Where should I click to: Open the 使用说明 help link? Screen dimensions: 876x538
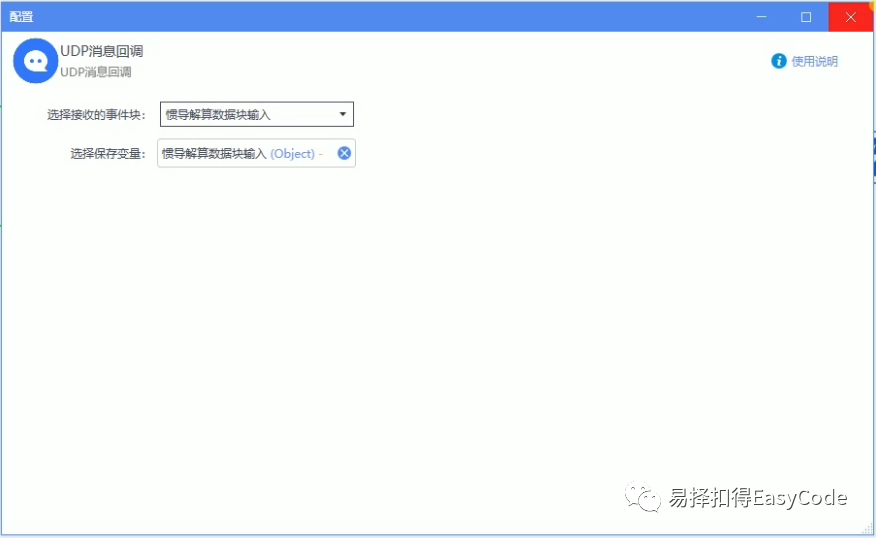[x=815, y=61]
